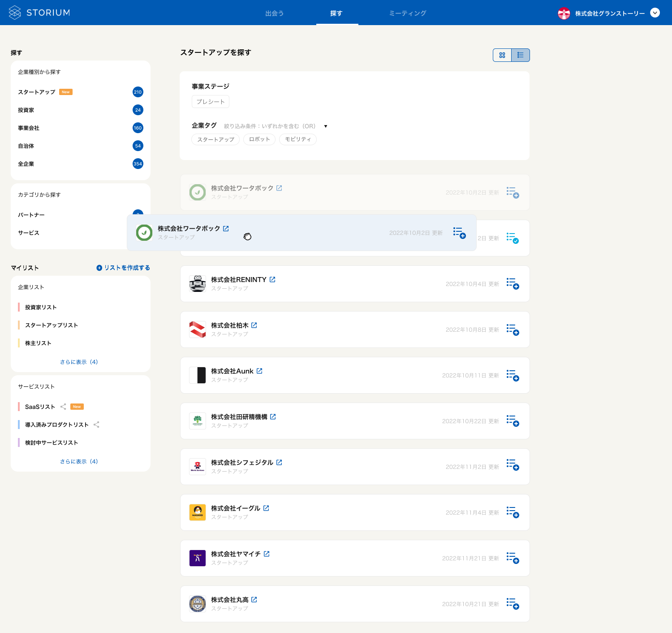
Task: Expand さらに表示 (4) under サービスリスト
Action: pos(79,461)
